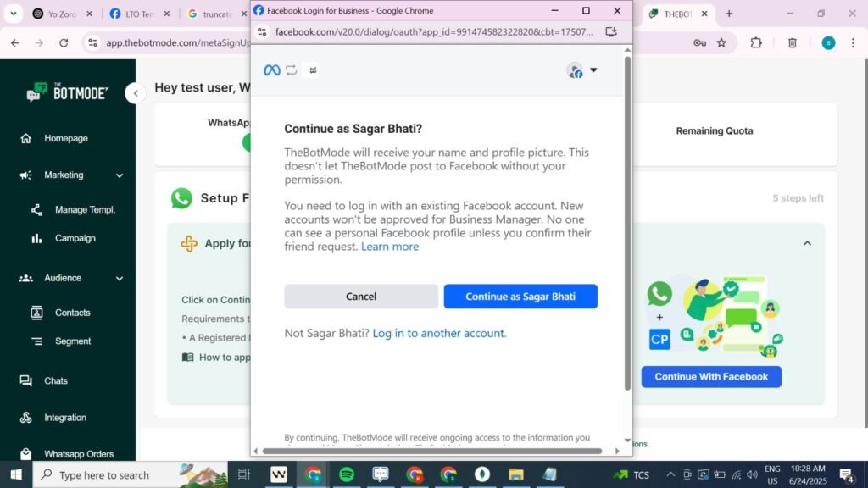Click the TCS stock widget in taskbar

631,474
